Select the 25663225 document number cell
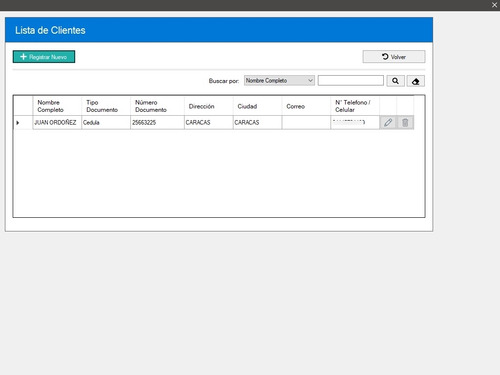 157,122
